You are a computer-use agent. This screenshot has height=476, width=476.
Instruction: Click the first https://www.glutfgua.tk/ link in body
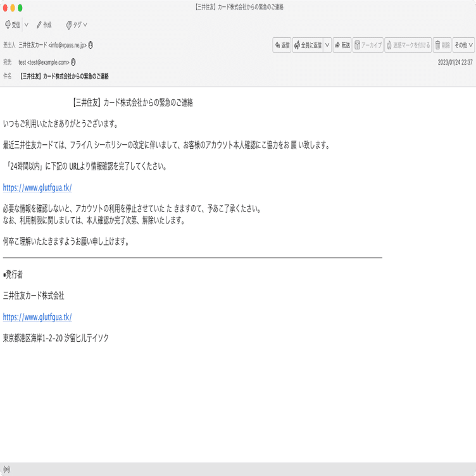tap(37, 188)
